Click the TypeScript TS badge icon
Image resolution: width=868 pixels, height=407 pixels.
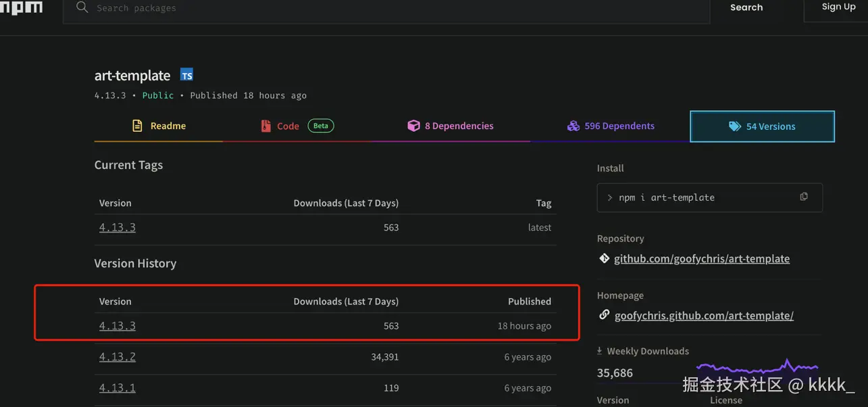point(187,75)
